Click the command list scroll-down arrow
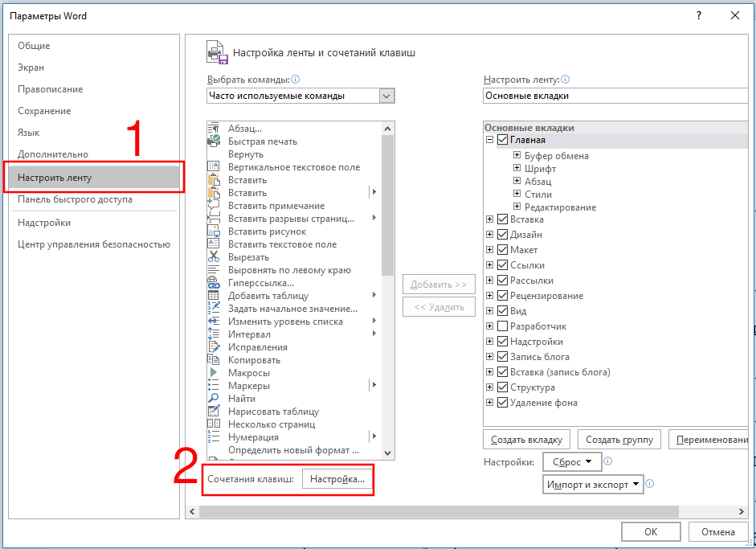The height and width of the screenshot is (549, 756). tap(388, 453)
